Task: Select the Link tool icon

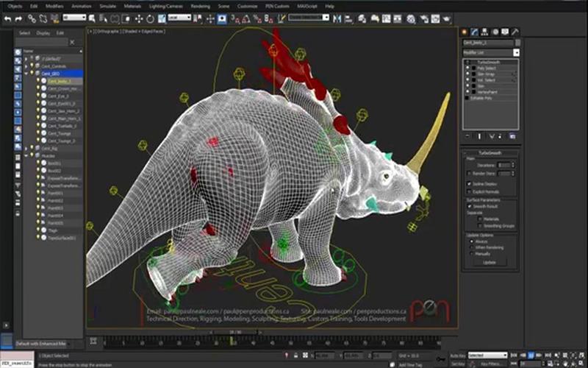Action: [x=32, y=18]
